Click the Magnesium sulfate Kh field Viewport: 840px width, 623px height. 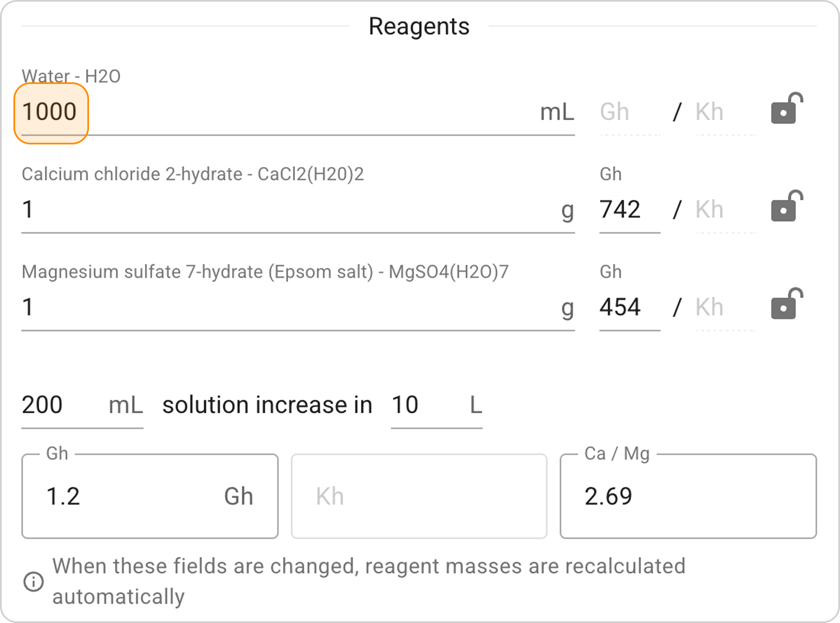click(725, 308)
